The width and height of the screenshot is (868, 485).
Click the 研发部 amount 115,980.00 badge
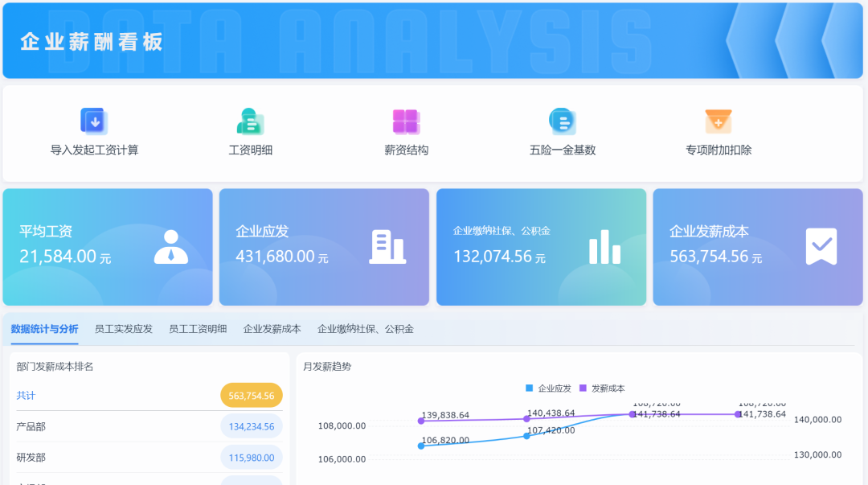tap(251, 458)
